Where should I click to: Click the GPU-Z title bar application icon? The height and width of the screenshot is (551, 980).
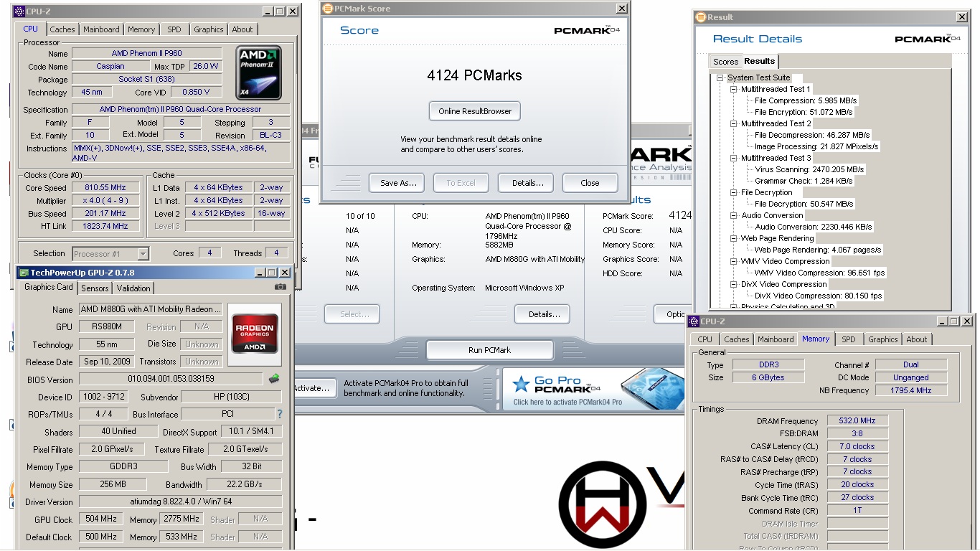[24, 273]
